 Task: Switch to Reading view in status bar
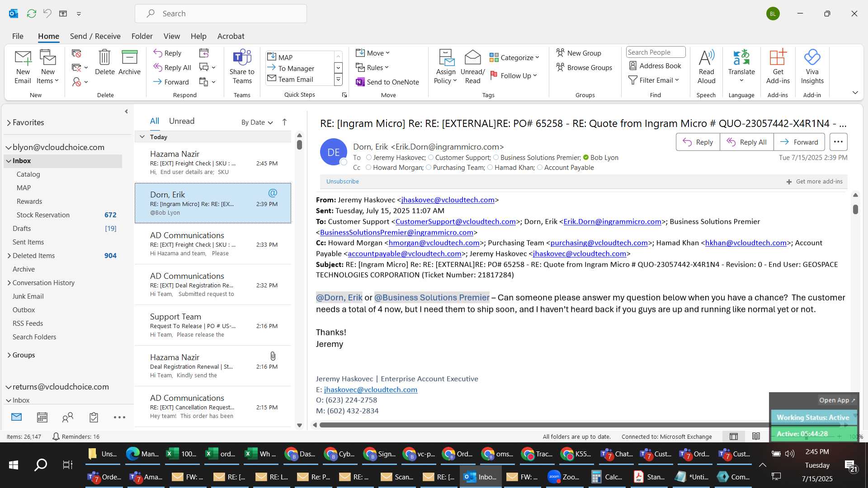(756, 436)
